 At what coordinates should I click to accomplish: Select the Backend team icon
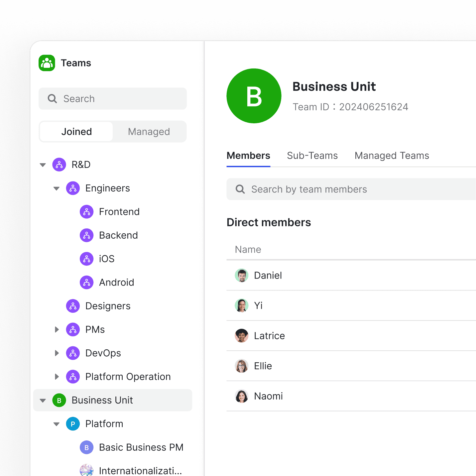coord(86,235)
